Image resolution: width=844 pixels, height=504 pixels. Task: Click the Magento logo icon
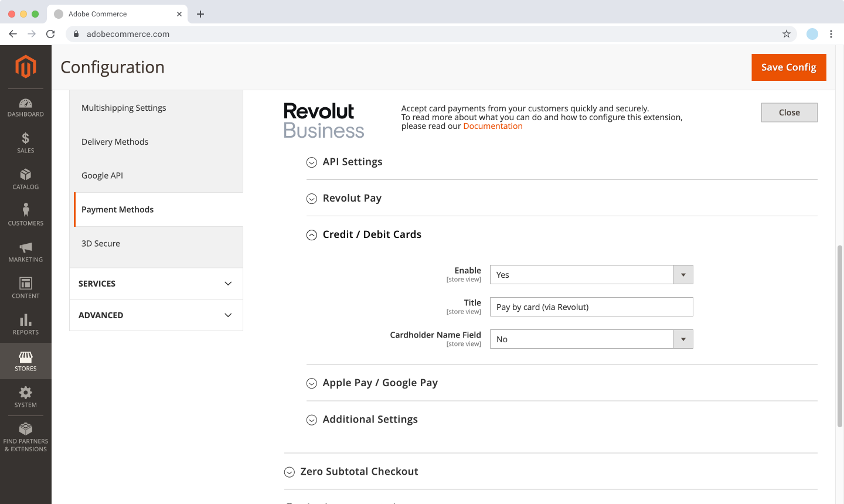[25, 67]
